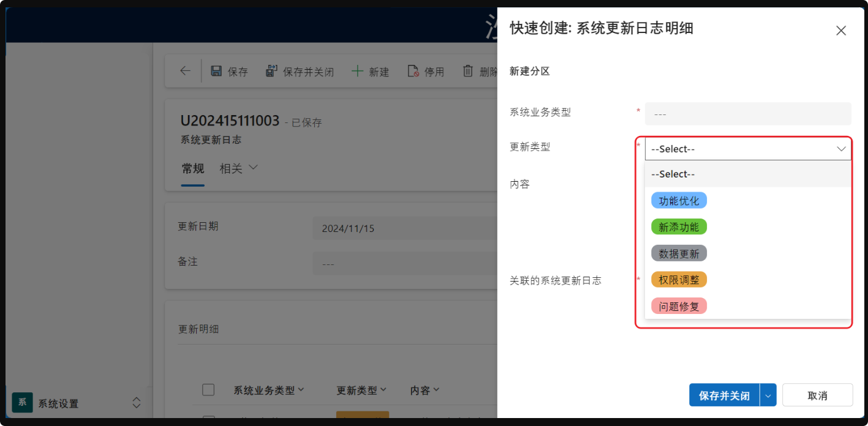
Task: Open the 更新类型 column header menu
Action: (x=361, y=390)
